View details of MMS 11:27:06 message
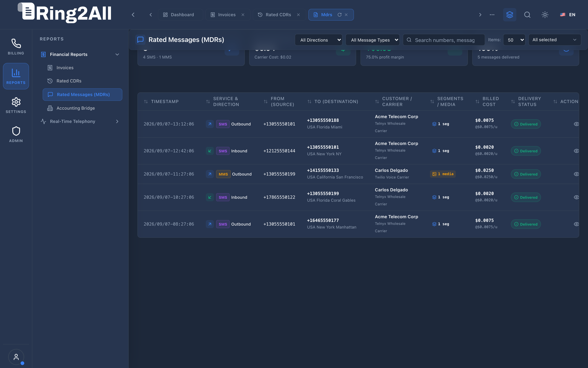 point(576,174)
